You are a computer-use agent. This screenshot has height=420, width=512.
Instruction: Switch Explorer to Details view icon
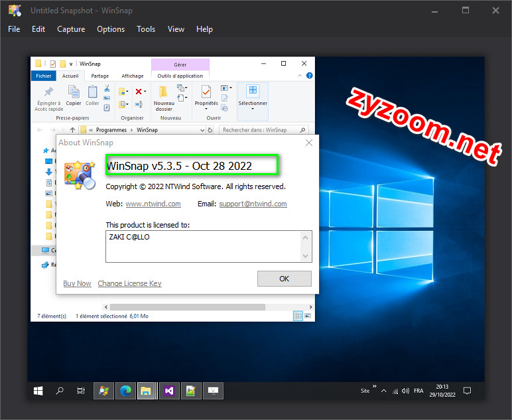(298, 316)
